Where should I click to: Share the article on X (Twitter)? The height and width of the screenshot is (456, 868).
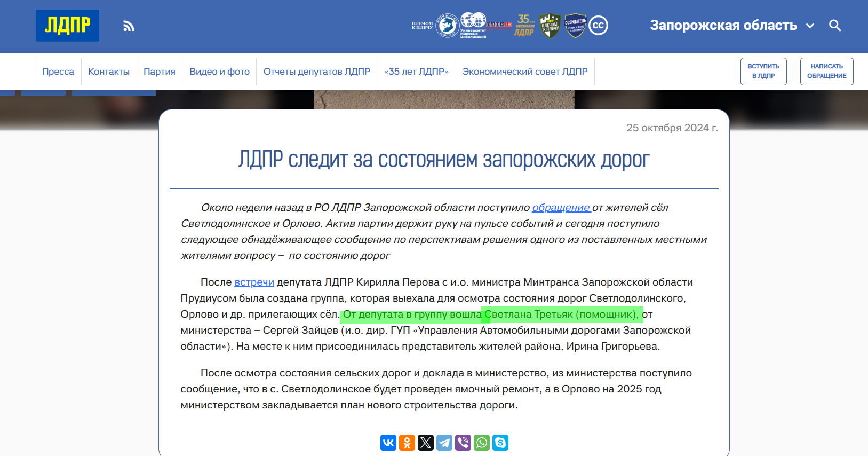(x=426, y=443)
